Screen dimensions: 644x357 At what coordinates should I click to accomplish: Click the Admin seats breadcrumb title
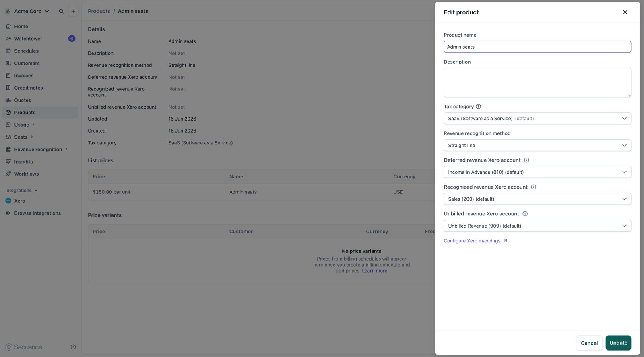(x=133, y=11)
